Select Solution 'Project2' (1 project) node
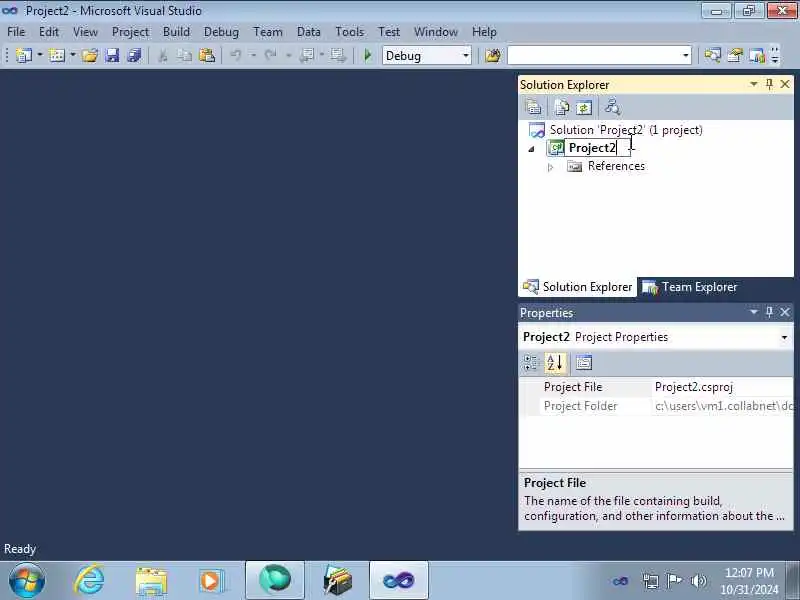Screen dimensions: 800x600 [626, 130]
